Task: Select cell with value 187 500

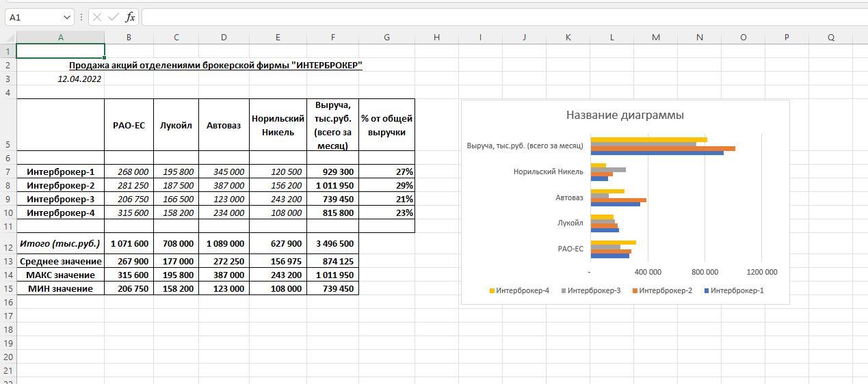Action: point(176,185)
